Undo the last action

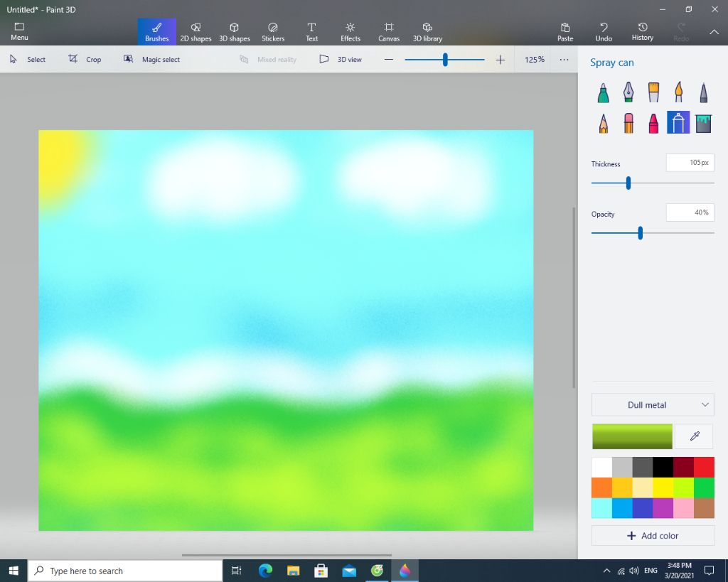coord(604,32)
